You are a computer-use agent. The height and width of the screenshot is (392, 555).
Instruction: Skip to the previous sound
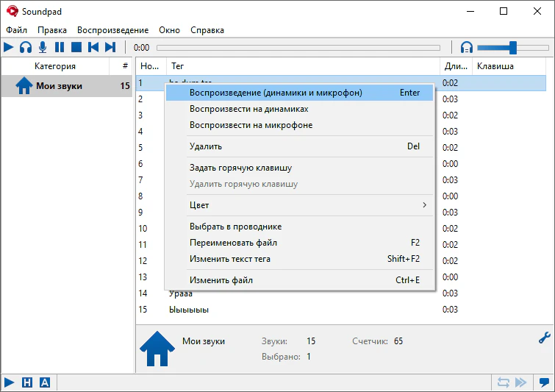pos(93,47)
